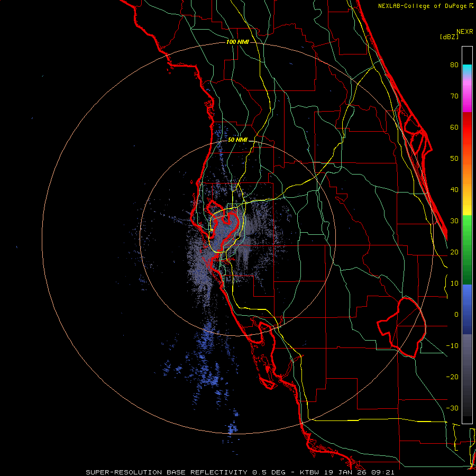Click the [dBZ] units label
Viewport: 476px width, 476px height.
(449, 36)
